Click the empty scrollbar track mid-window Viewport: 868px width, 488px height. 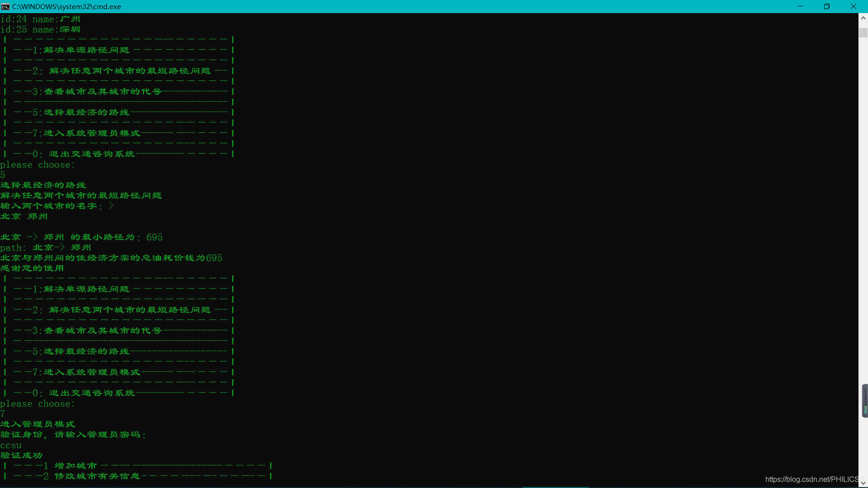click(x=863, y=217)
